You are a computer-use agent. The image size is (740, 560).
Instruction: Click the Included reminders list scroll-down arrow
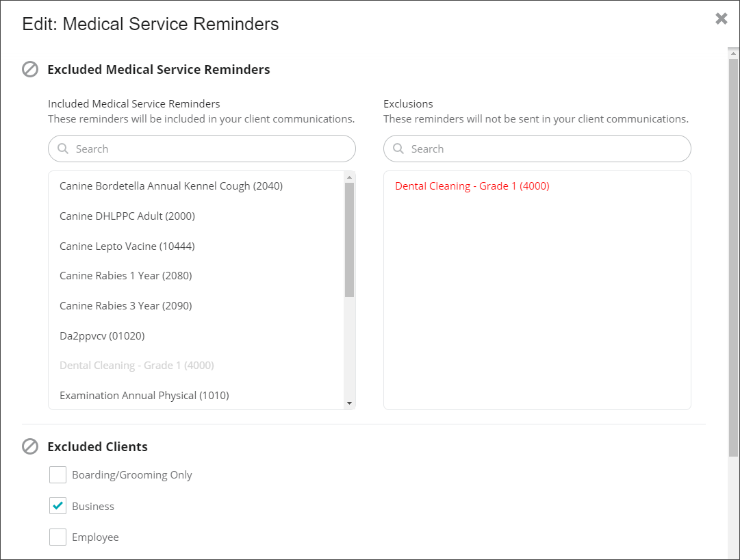tap(349, 403)
